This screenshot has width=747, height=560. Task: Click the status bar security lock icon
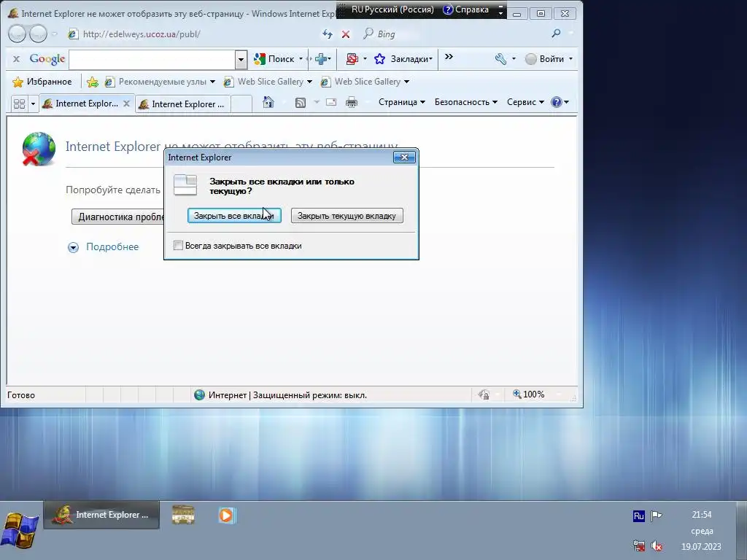click(x=484, y=394)
